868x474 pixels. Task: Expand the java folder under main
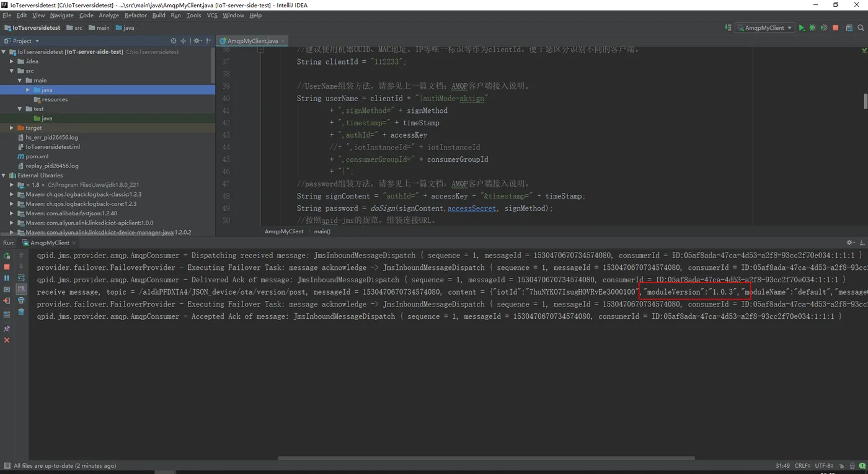tap(27, 90)
